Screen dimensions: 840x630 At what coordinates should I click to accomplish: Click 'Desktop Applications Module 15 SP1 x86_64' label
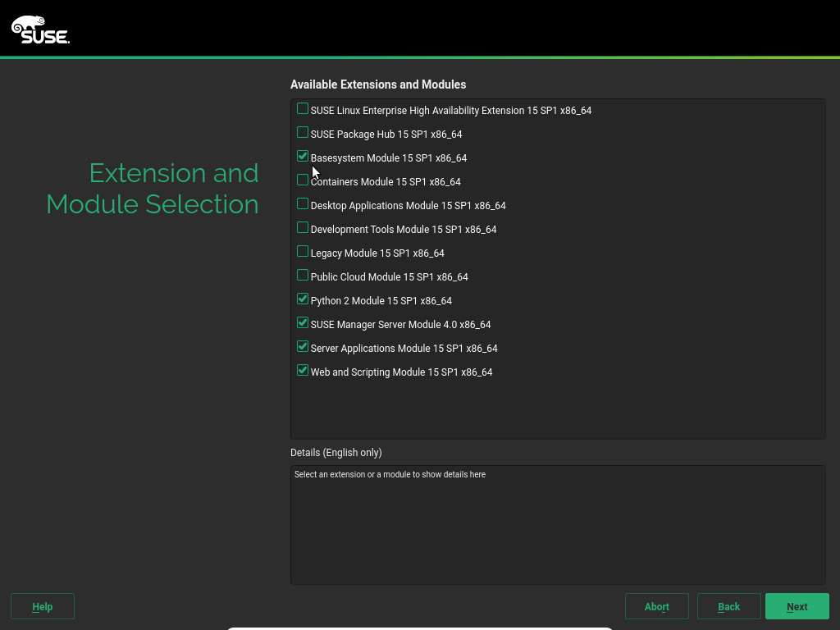[x=409, y=206]
